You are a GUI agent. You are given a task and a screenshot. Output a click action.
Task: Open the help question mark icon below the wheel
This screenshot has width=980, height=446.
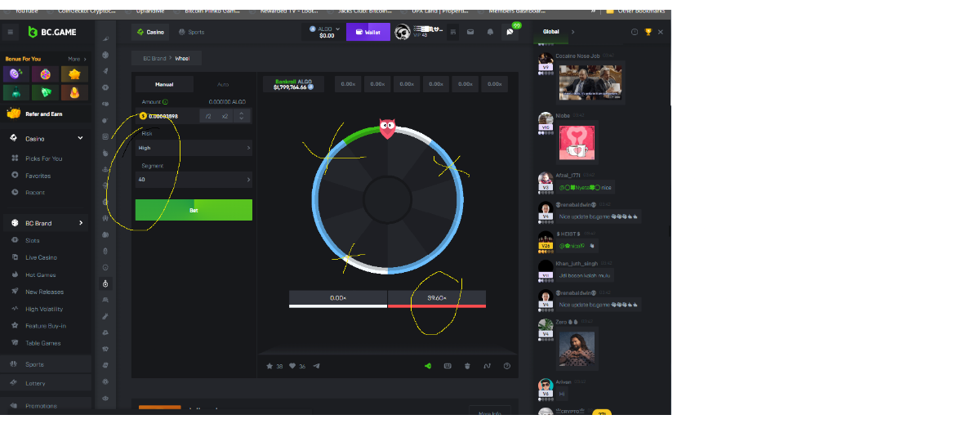point(507,366)
